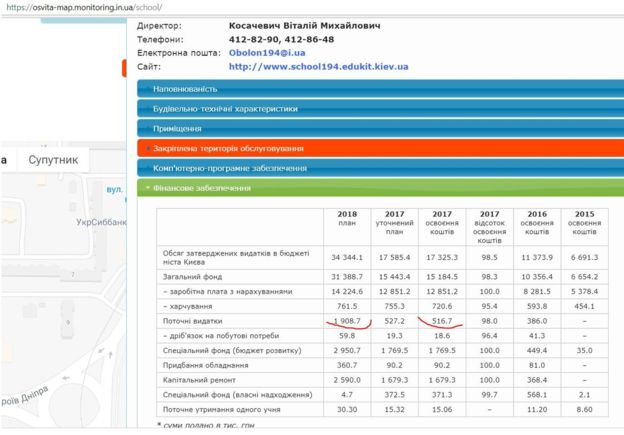Visit the school194.edukit.kiev.ua website link
The image size is (624, 435).
click(318, 66)
